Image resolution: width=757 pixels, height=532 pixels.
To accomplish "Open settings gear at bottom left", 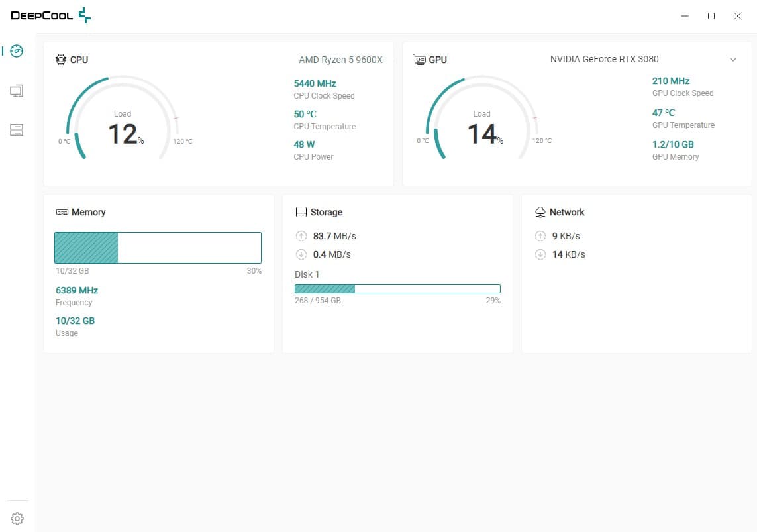I will pyautogui.click(x=17, y=518).
